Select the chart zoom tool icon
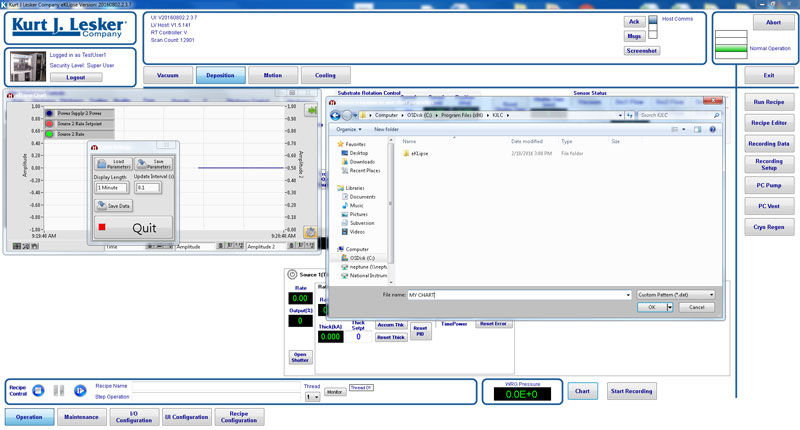 click(x=26, y=246)
